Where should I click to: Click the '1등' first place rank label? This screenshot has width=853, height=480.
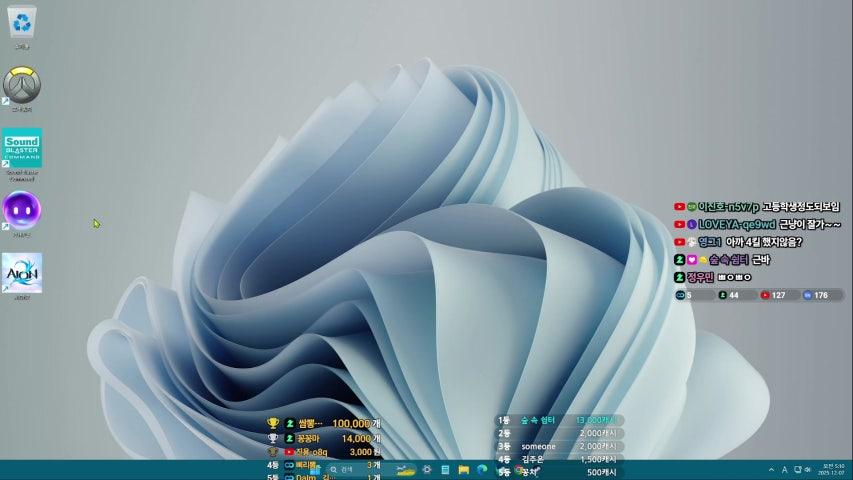pos(504,420)
